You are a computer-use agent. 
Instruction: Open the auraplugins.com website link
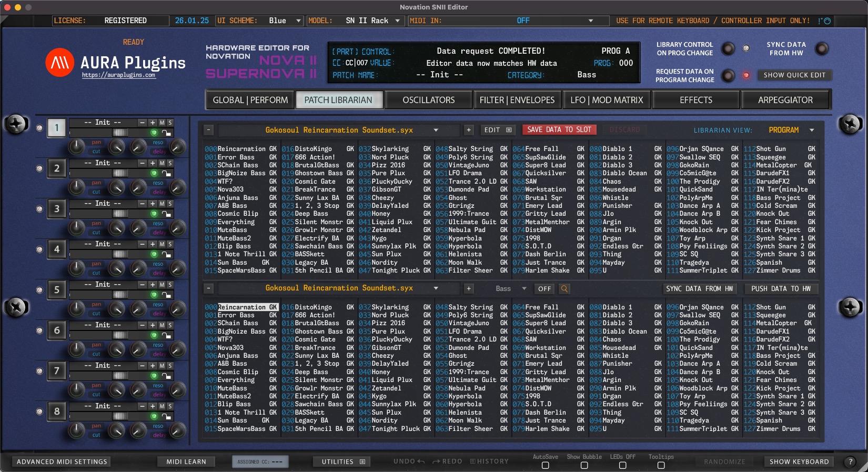(118, 75)
